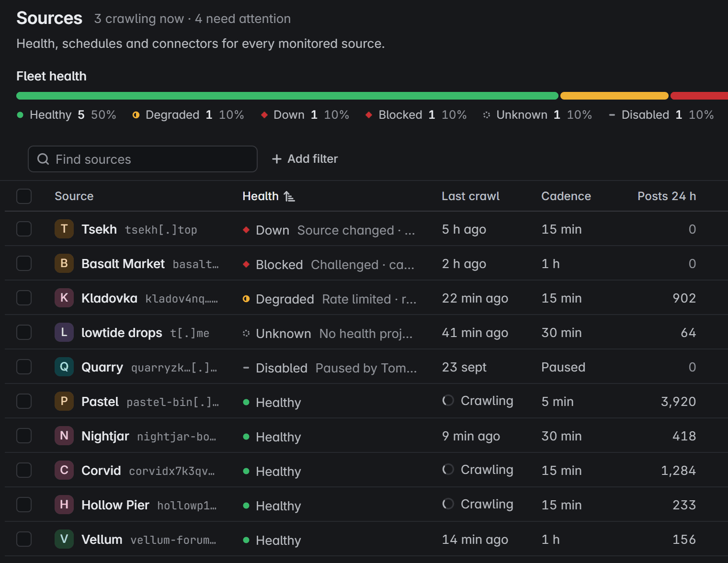Click the Kladovka "K" avatar icon
This screenshot has height=563, width=728.
click(64, 298)
